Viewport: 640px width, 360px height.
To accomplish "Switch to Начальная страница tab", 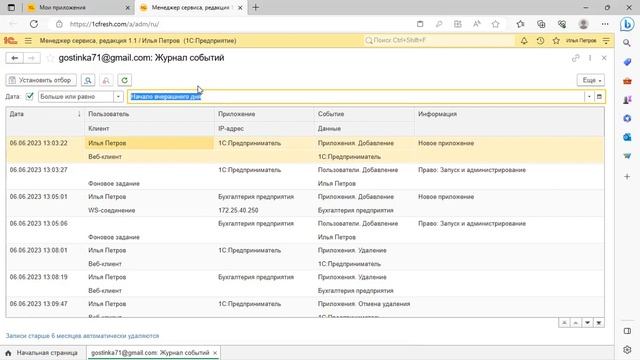I will point(42,353).
